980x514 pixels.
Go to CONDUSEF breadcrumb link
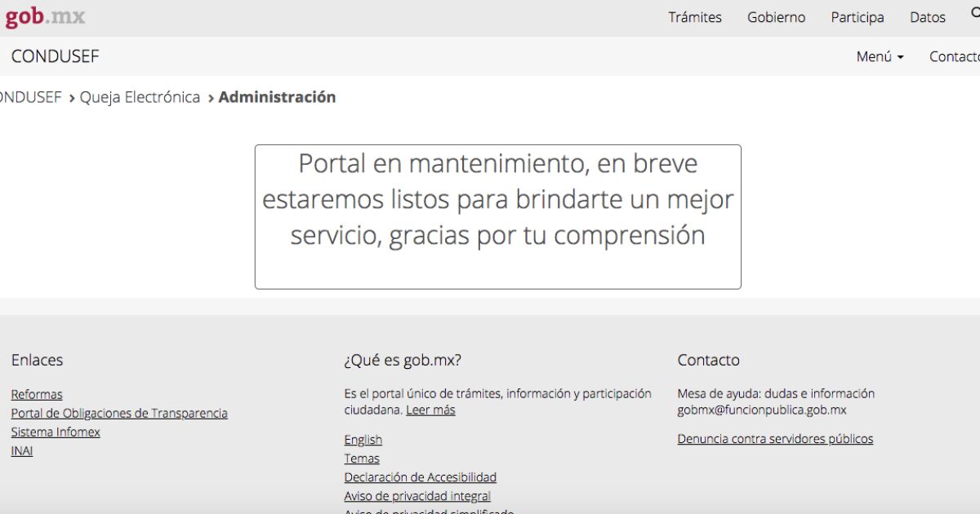click(30, 97)
